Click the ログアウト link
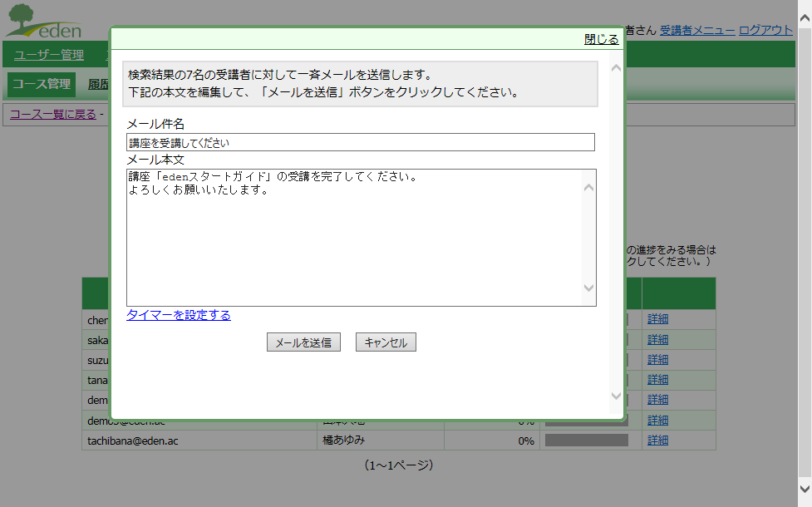The width and height of the screenshot is (812, 507). click(765, 30)
